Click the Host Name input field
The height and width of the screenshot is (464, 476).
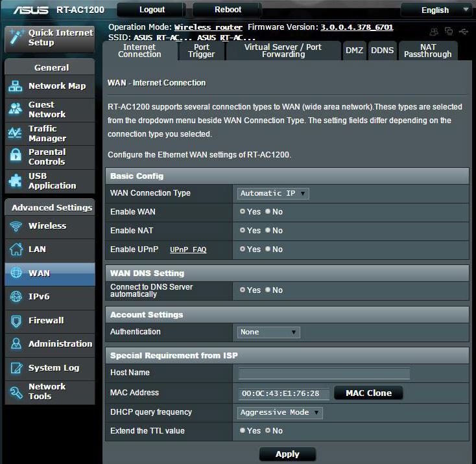click(324, 373)
